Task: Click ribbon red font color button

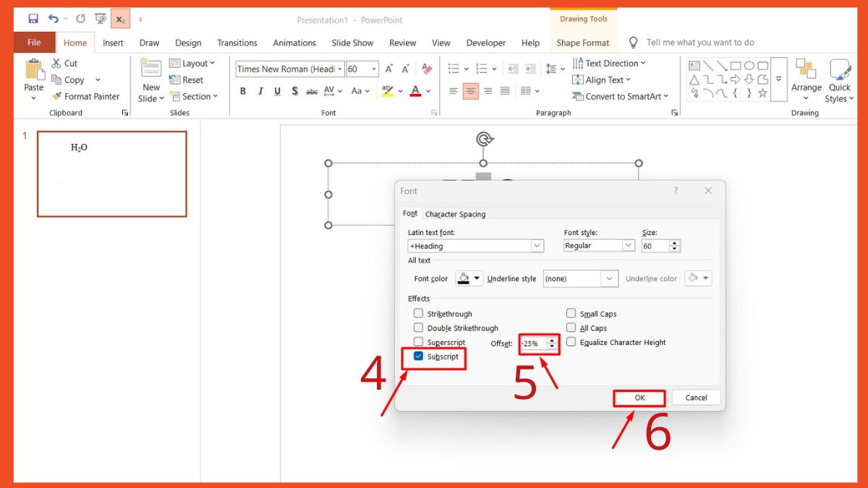Action: (x=415, y=91)
